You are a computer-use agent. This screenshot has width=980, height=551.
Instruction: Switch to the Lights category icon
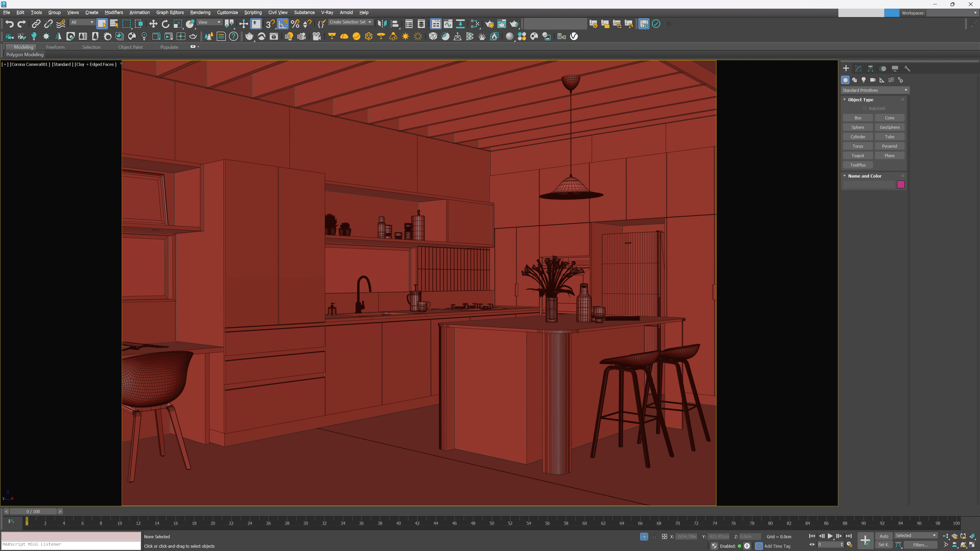(864, 80)
